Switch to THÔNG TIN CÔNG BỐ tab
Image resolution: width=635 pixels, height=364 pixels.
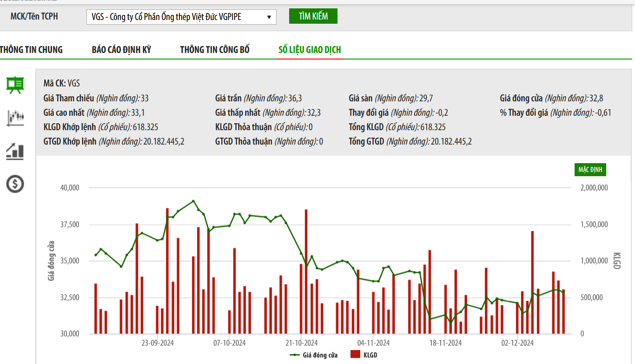coord(215,50)
